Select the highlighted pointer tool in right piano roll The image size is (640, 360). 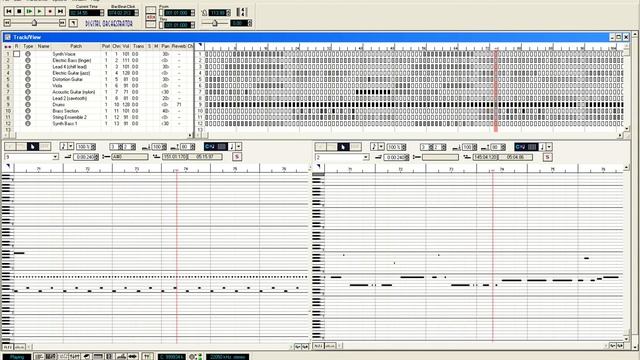point(343,147)
